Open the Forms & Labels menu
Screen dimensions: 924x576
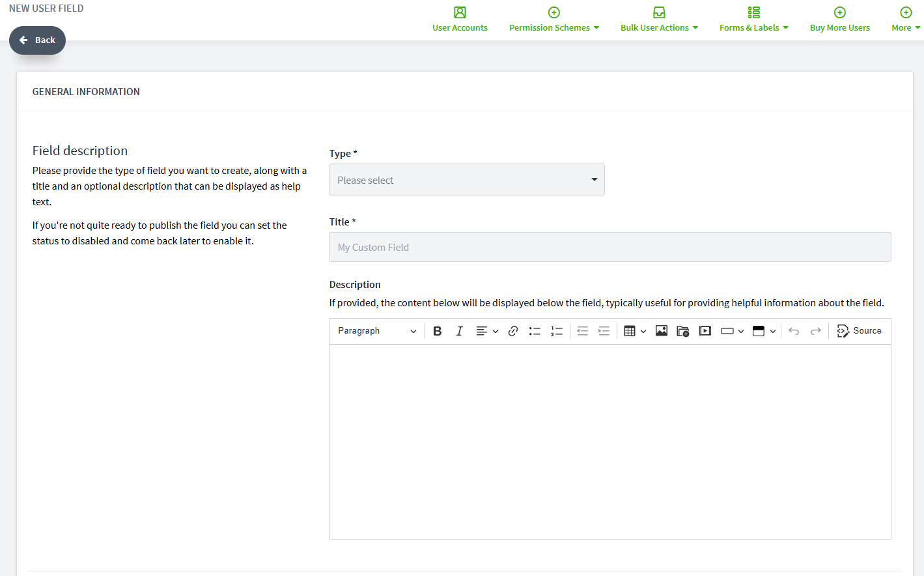click(x=754, y=20)
